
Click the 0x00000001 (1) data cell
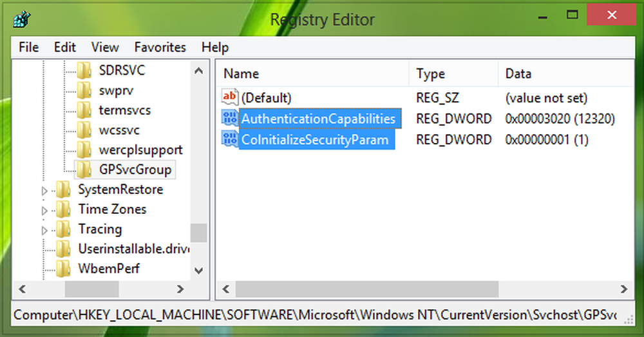(x=547, y=140)
